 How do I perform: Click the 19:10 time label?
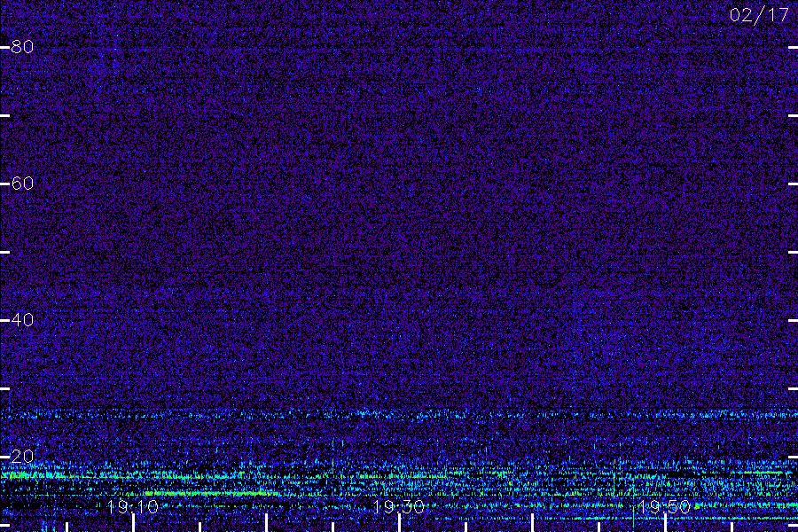pos(133,506)
